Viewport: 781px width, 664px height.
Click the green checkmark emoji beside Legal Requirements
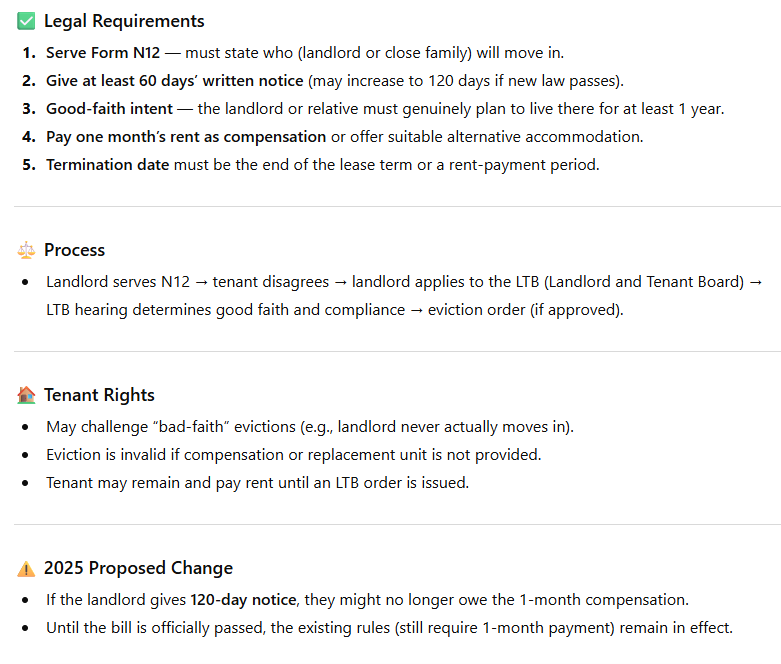point(26,21)
